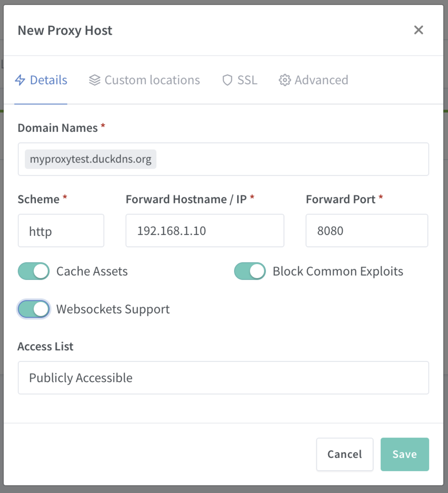Screen dimensions: 448x493
Task: Close the New Proxy Host dialog
Action: 419,30
